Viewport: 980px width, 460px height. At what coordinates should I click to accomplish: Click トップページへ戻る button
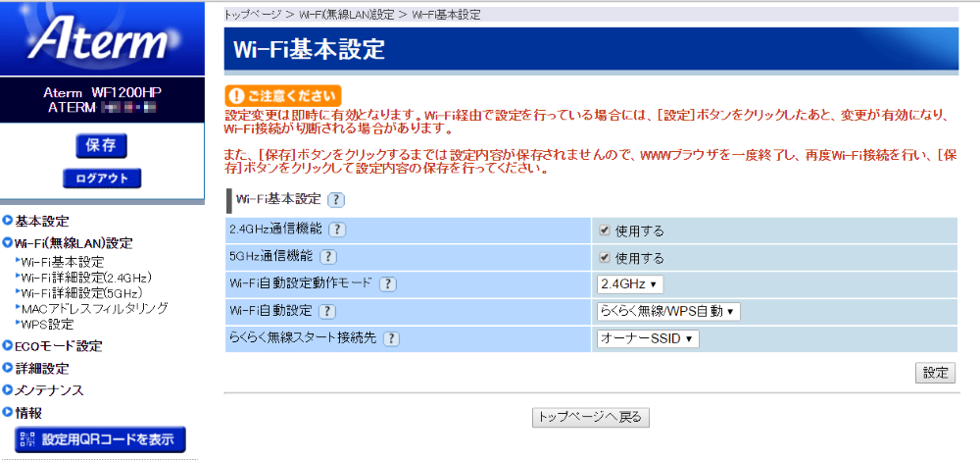[x=590, y=417]
